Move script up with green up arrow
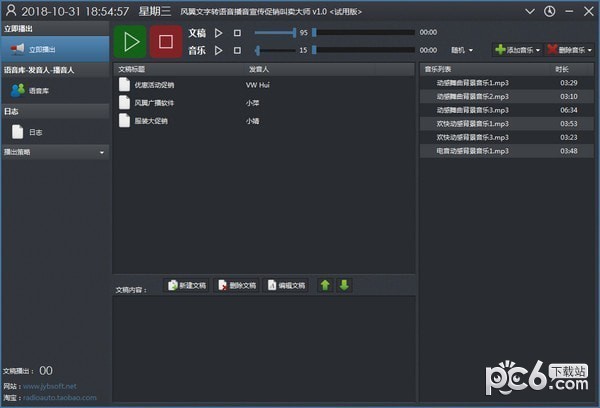The height and width of the screenshot is (408, 600). (325, 285)
